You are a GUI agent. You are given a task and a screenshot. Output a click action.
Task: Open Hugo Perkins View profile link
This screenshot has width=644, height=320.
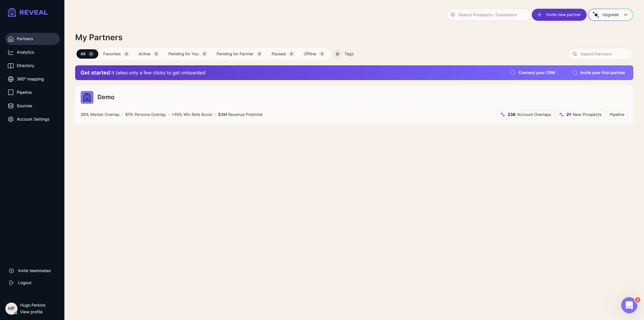31,312
